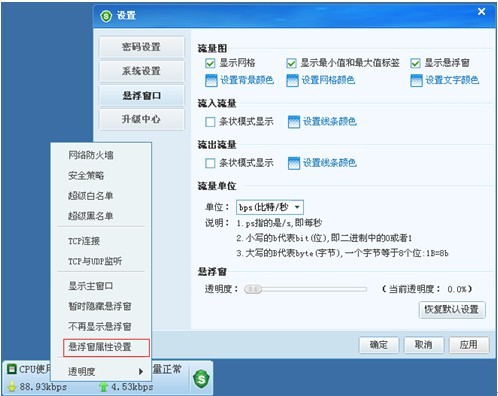Open the 升级中心 tab

pyautogui.click(x=141, y=119)
